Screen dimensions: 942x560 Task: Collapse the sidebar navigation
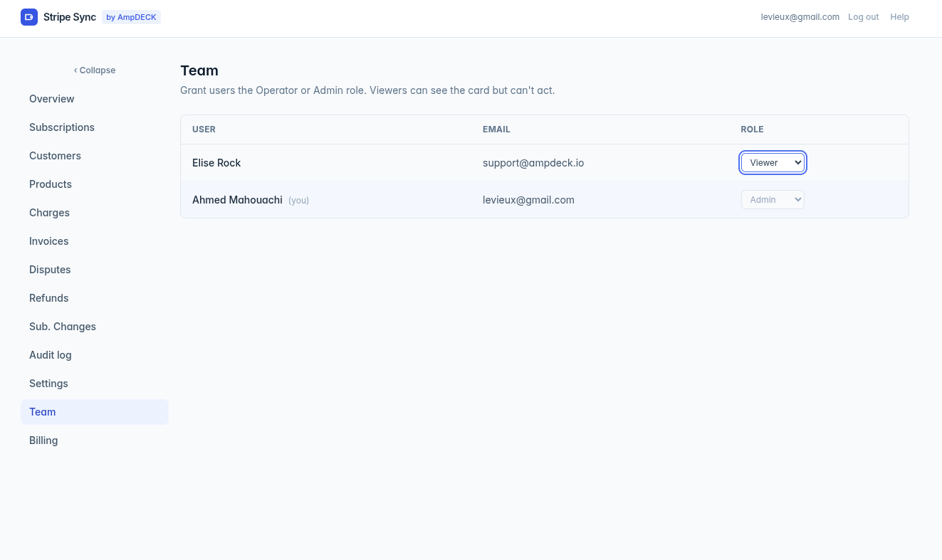(95, 70)
